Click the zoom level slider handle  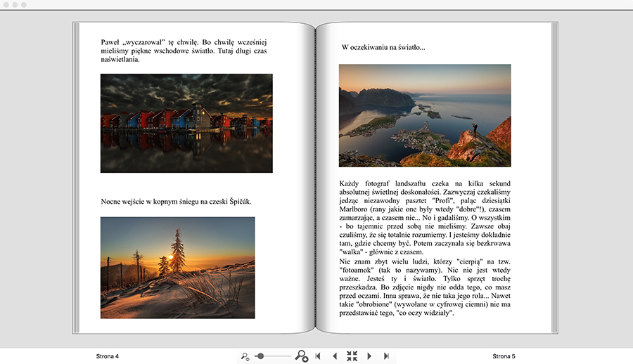(261, 356)
